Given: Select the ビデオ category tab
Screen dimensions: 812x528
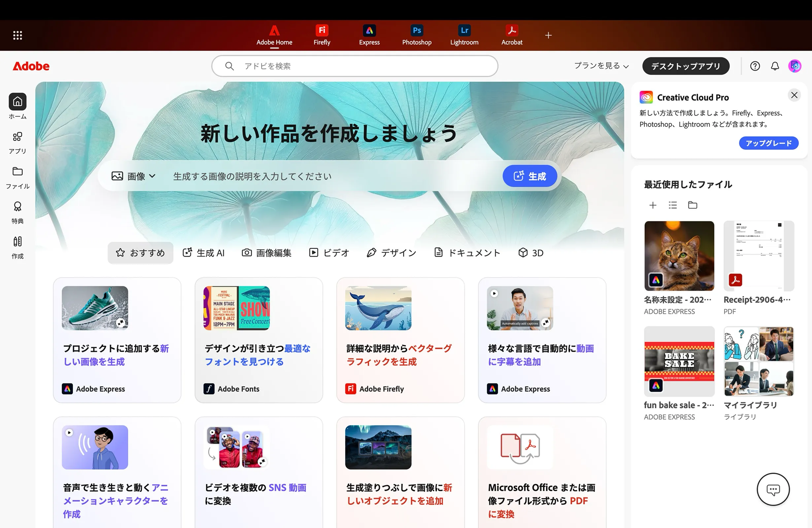Looking at the screenshot, I should (329, 253).
